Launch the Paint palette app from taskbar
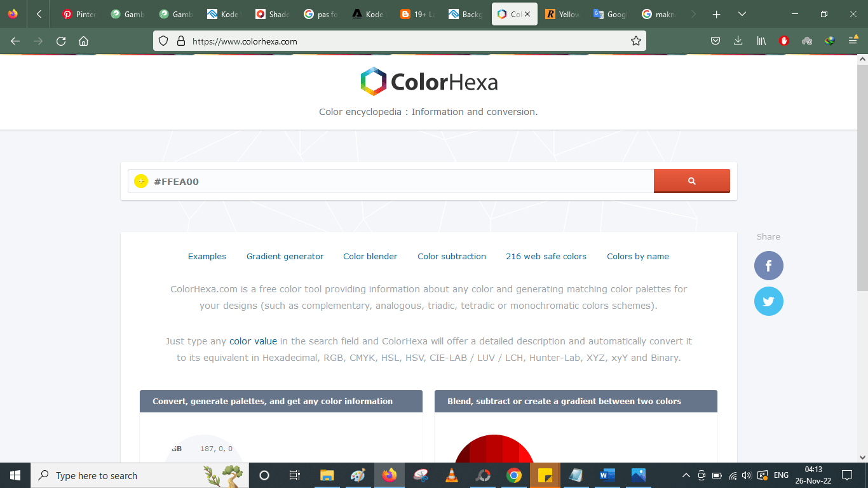 pyautogui.click(x=358, y=475)
